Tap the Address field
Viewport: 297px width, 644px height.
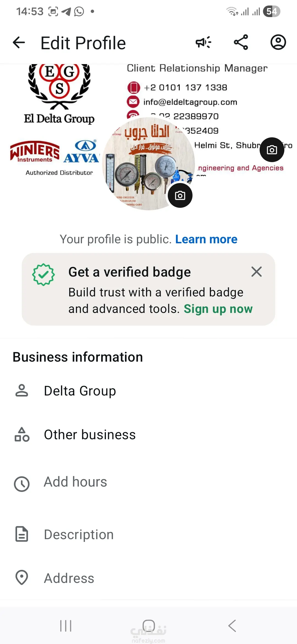[x=69, y=578]
